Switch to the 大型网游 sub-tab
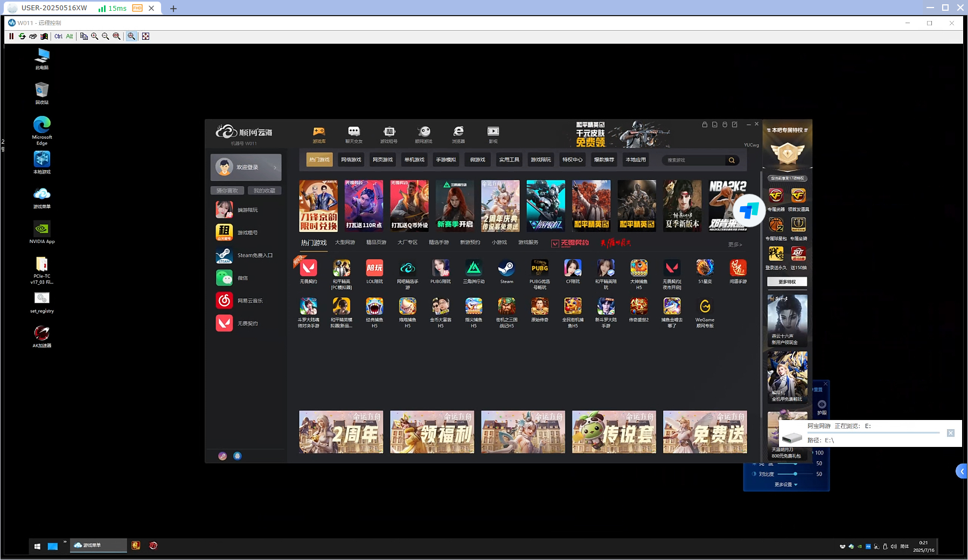The width and height of the screenshot is (968, 560). click(x=345, y=242)
